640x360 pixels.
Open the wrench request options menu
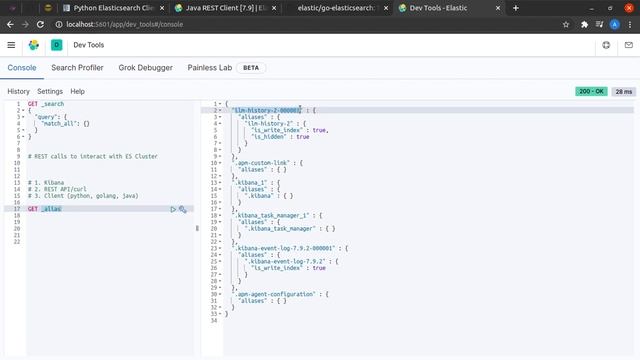(x=183, y=209)
